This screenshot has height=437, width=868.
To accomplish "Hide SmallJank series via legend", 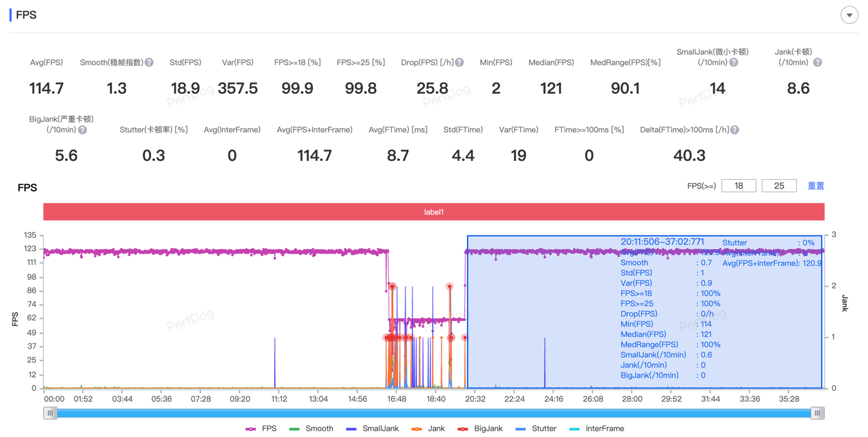I will [x=372, y=429].
